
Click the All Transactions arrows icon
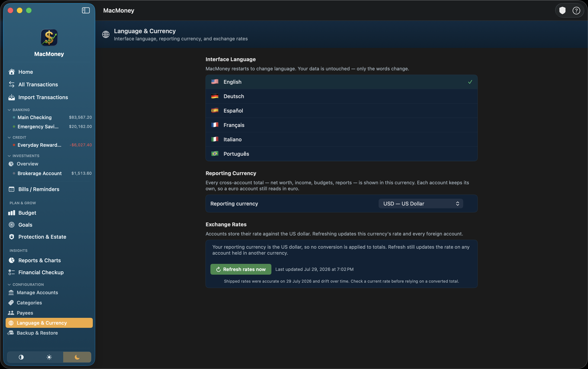(x=12, y=84)
